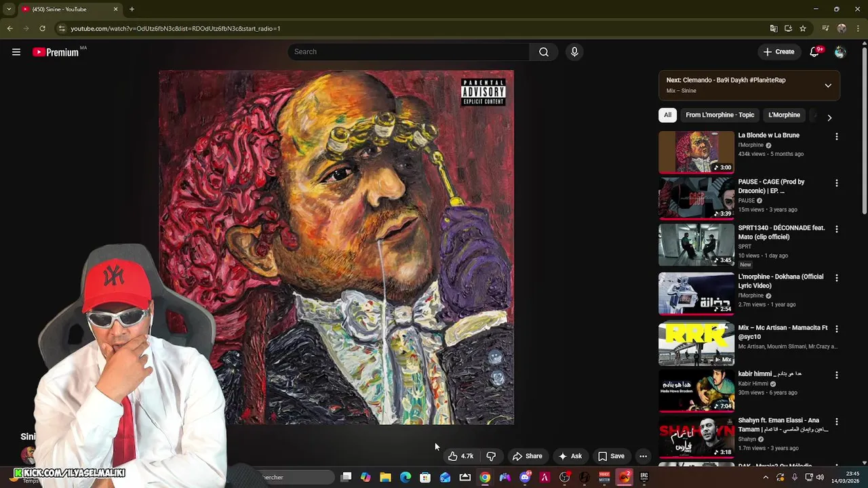Screen dimensions: 868x488
Task: Open options for SPRT1340 - DÉCONNADE
Action: point(836,229)
